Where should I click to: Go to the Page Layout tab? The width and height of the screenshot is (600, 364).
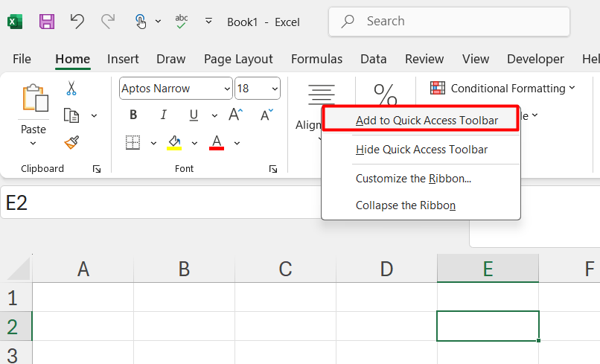pos(238,59)
